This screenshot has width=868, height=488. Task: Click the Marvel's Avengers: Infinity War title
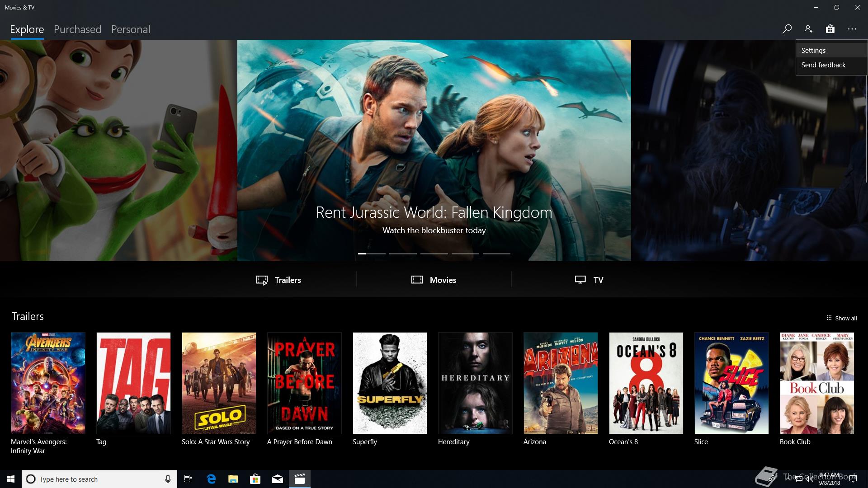pyautogui.click(x=39, y=446)
